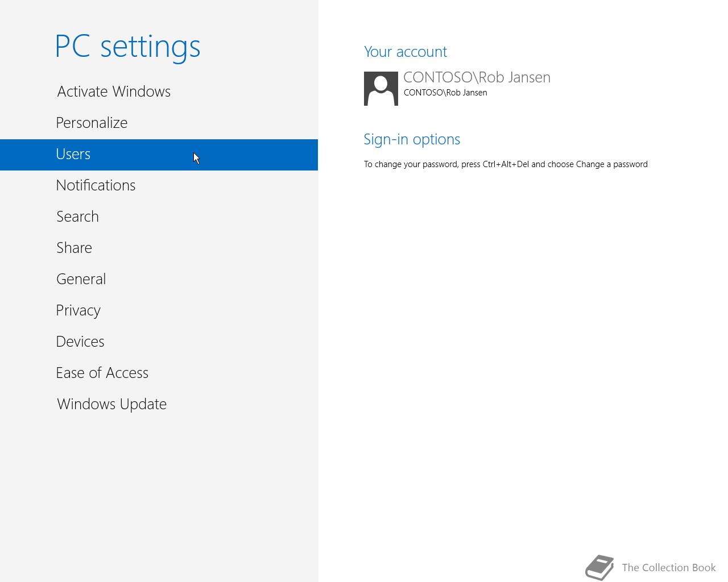Go to Windows Update settings
The height and width of the screenshot is (582, 728).
[x=159, y=405]
